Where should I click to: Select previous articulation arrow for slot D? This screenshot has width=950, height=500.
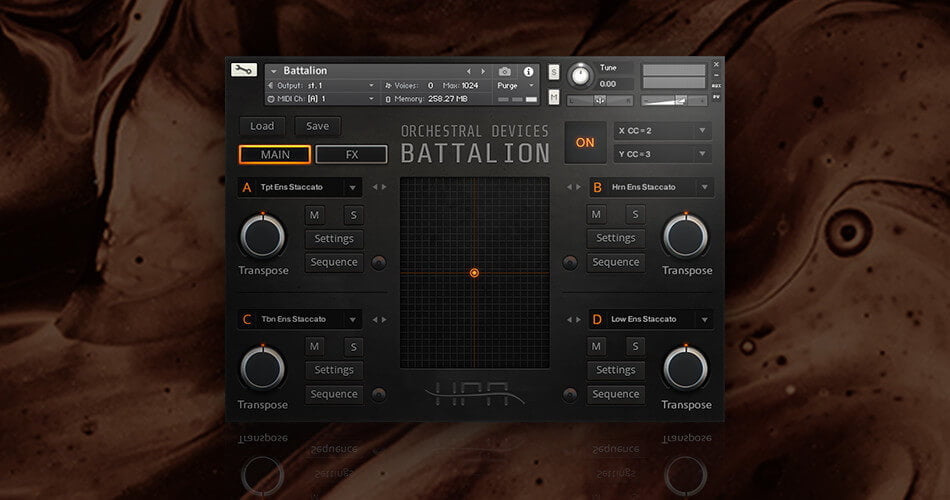click(x=569, y=319)
